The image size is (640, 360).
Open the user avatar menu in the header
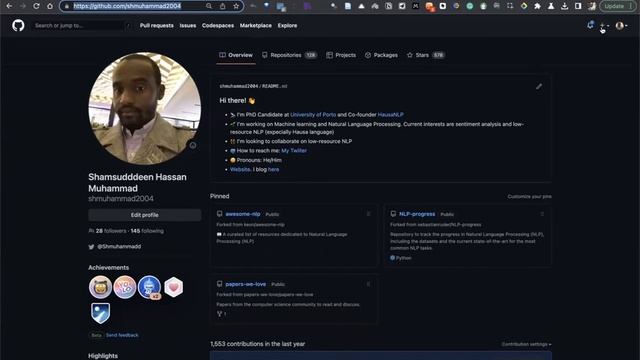[621, 26]
